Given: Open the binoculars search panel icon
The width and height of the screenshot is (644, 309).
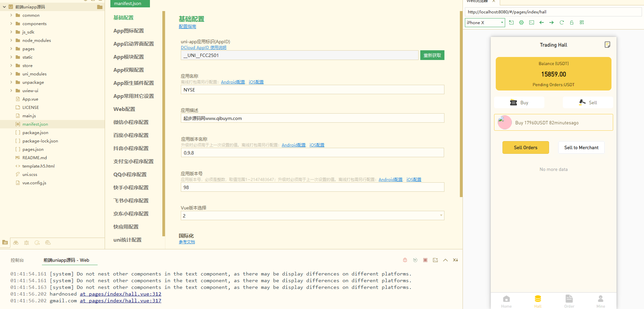Looking at the screenshot, I should [16, 243].
